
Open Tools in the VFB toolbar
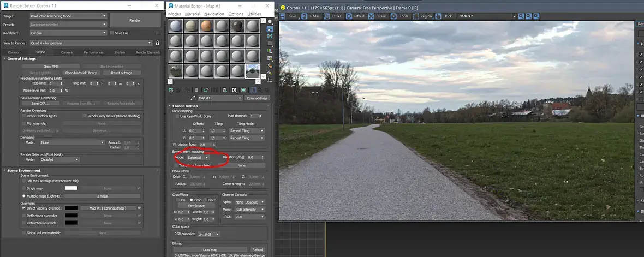399,16
